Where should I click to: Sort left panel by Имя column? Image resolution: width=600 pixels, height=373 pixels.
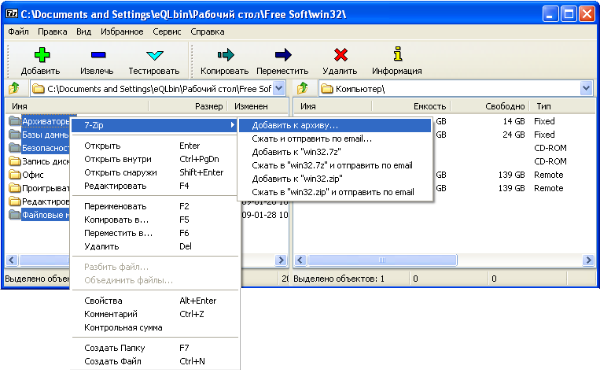(77, 106)
